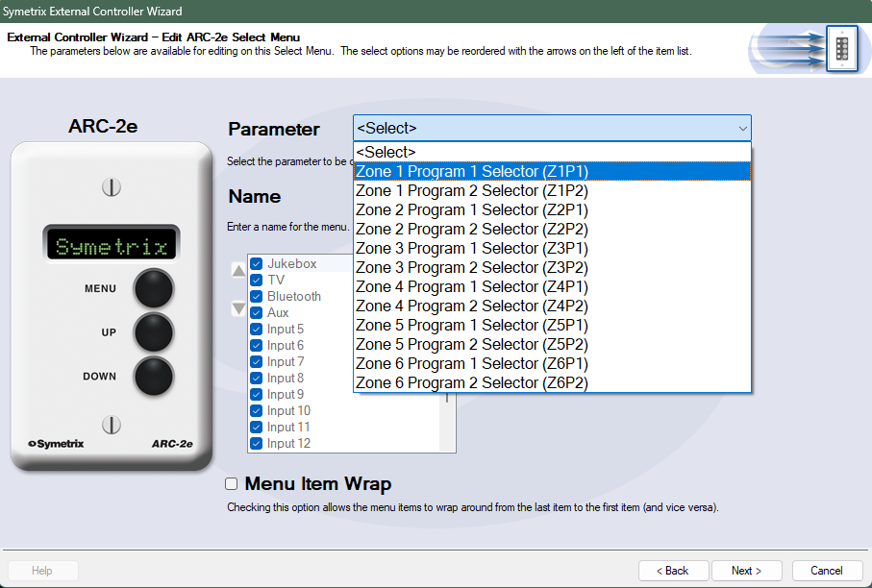Uncheck the Input 12 checkbox

pos(257,444)
